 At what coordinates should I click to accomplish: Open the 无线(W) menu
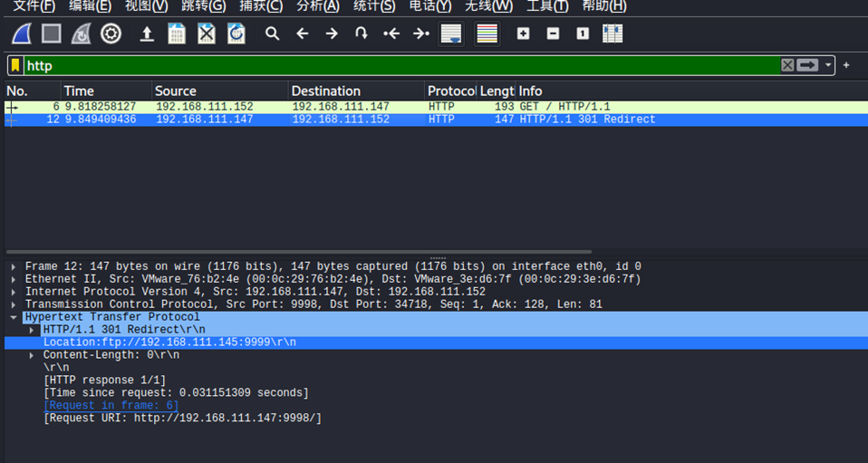pos(488,6)
